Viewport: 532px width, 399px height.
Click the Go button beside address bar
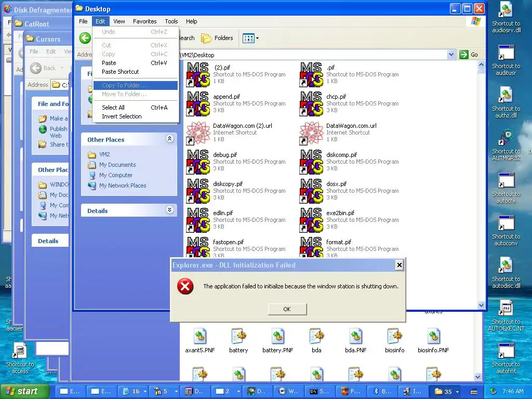click(469, 55)
